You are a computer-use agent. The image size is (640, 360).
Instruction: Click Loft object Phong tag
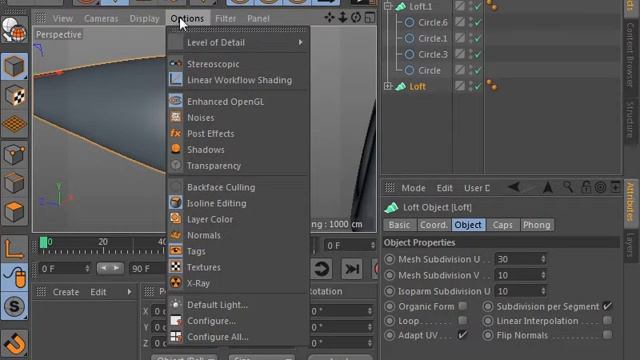pos(492,86)
